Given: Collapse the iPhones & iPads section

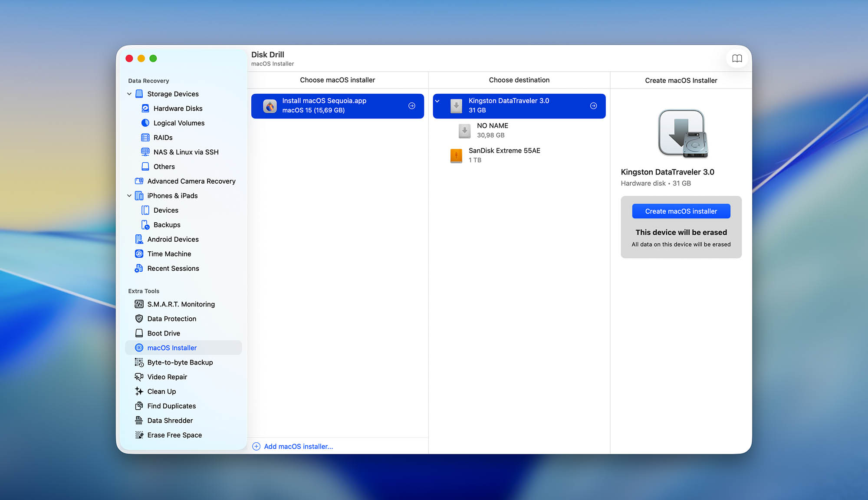Looking at the screenshot, I should pos(129,196).
